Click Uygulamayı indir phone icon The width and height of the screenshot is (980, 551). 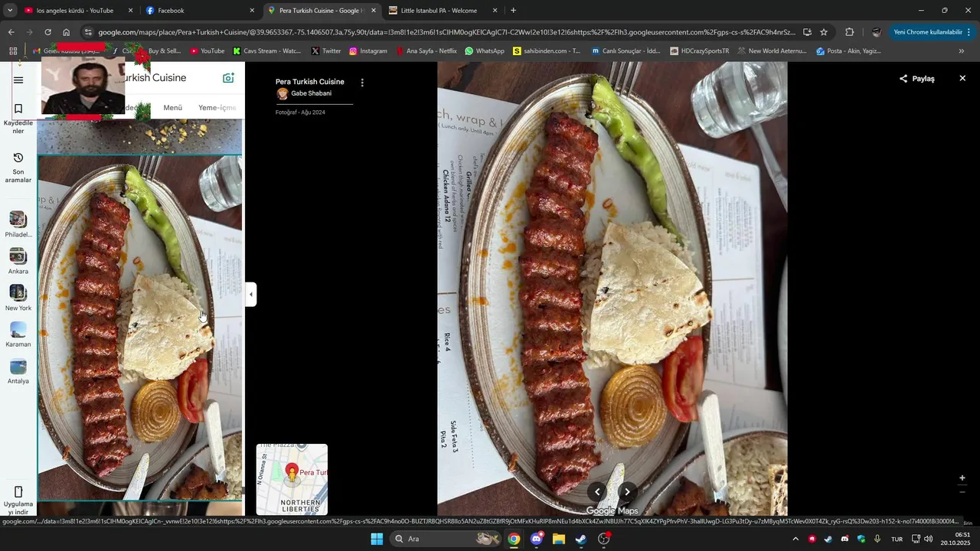pos(18,491)
